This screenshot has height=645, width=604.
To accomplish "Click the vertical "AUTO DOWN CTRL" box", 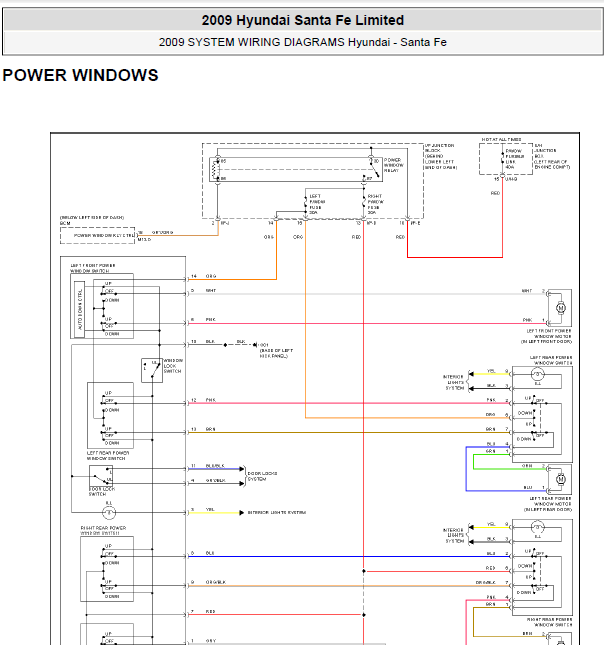I will (x=79, y=309).
